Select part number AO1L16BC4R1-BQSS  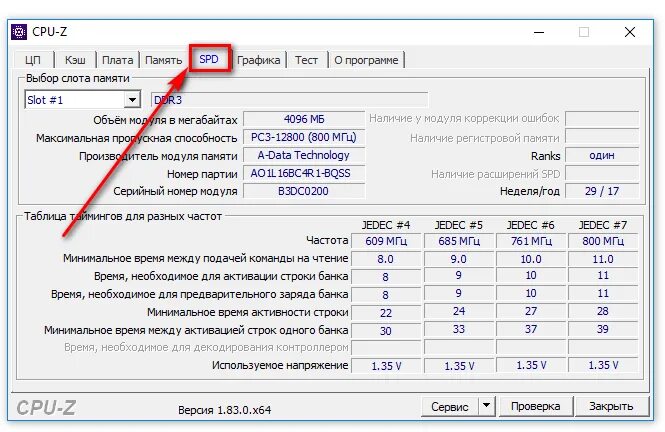point(304,173)
